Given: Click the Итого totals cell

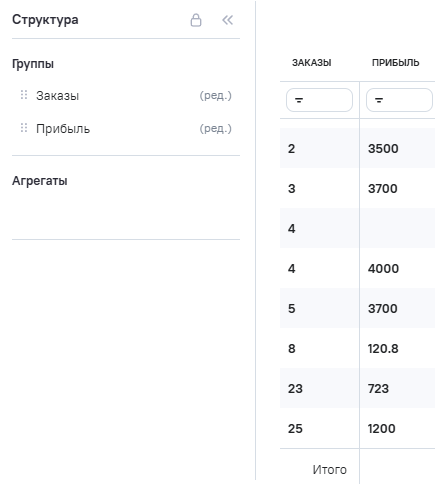Looking at the screenshot, I should 329,469.
